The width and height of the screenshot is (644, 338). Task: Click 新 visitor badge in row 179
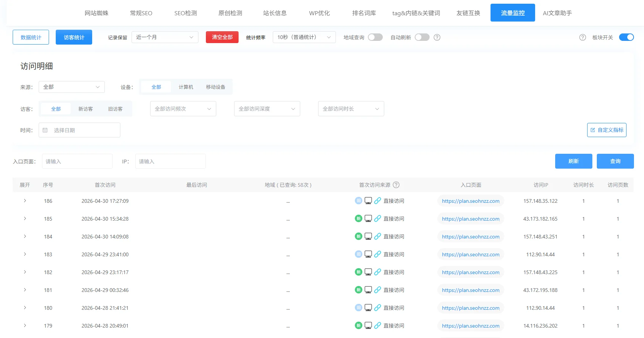[x=358, y=325]
